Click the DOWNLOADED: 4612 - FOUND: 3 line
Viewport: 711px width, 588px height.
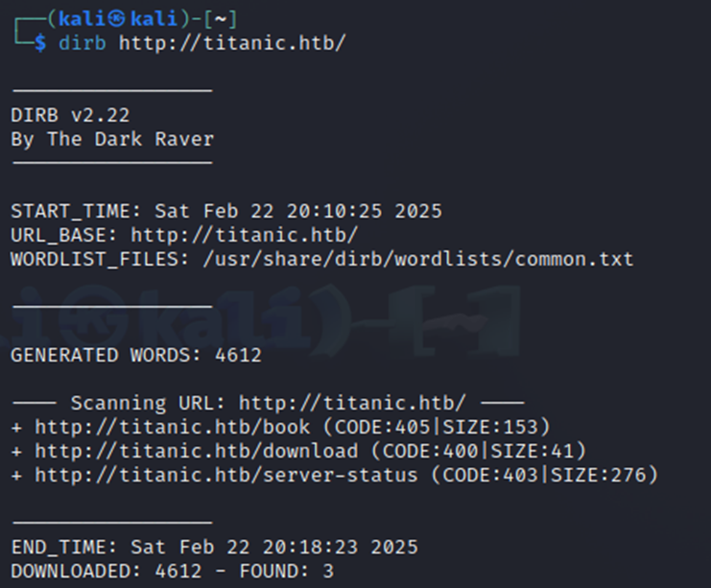point(173,571)
